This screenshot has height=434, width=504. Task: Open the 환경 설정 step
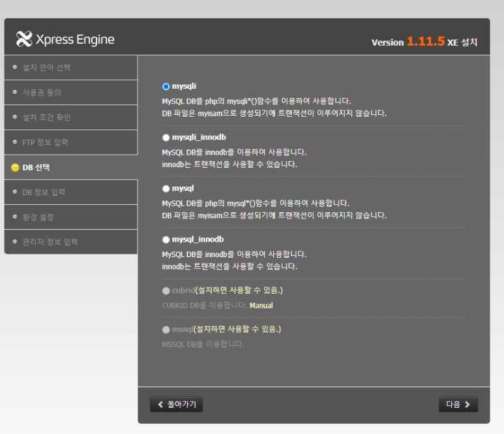(x=70, y=217)
